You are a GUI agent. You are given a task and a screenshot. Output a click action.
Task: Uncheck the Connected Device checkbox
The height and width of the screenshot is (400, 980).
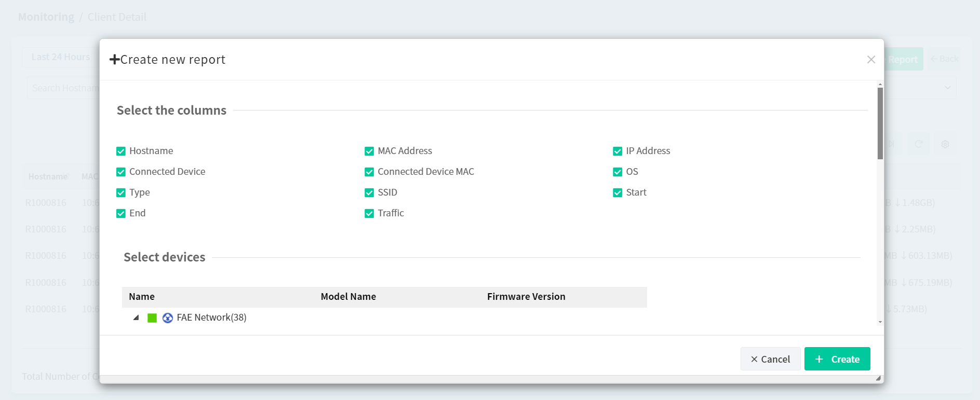[x=121, y=172]
